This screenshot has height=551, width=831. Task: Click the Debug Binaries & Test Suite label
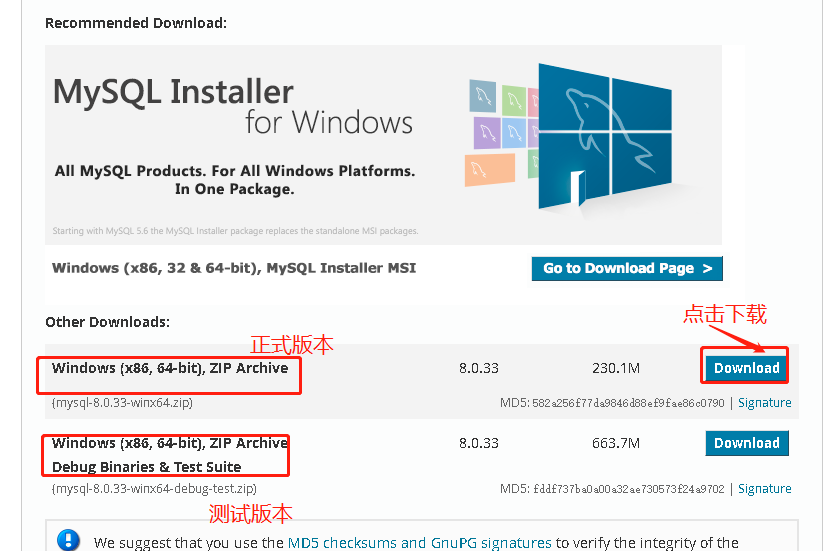coord(146,467)
